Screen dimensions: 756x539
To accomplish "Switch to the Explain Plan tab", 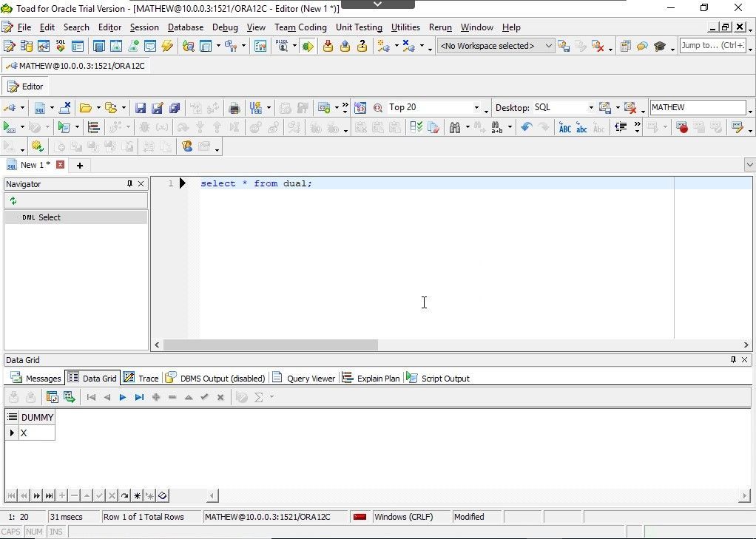I will [371, 378].
